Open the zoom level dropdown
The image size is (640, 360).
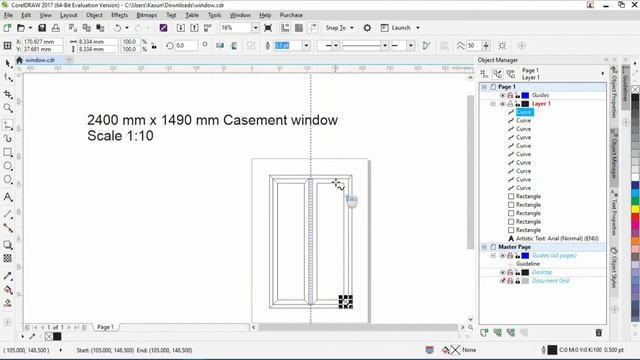tap(255, 28)
